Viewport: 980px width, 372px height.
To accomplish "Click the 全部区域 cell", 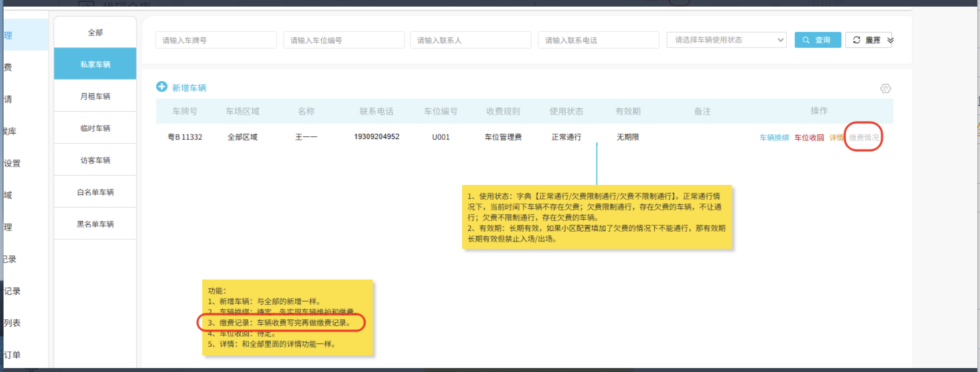I will (243, 137).
